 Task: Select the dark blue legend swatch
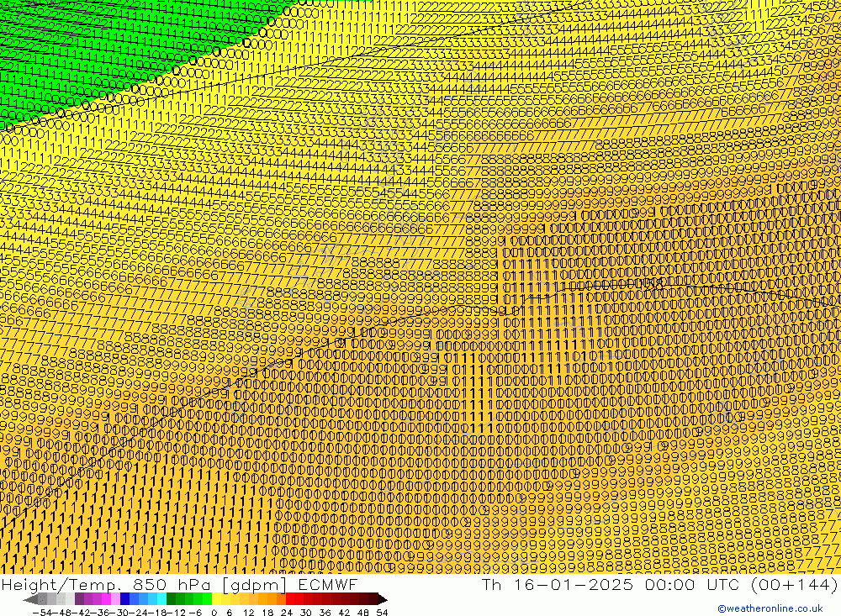coord(124,599)
